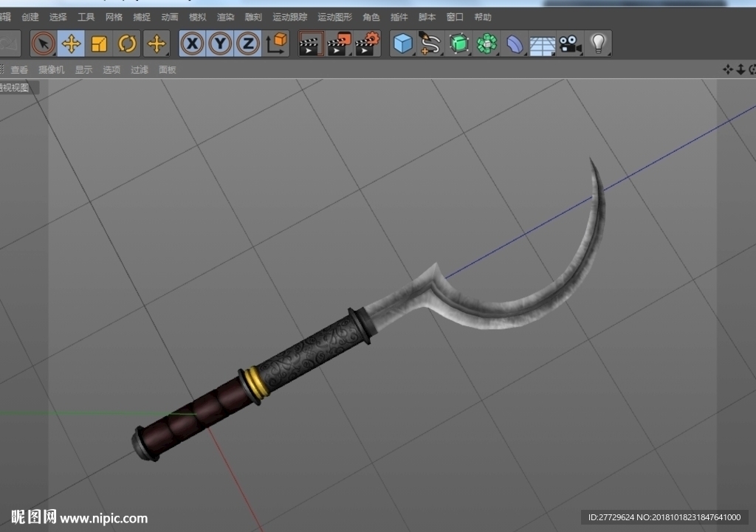Open the 渲染 menu

[x=226, y=18]
